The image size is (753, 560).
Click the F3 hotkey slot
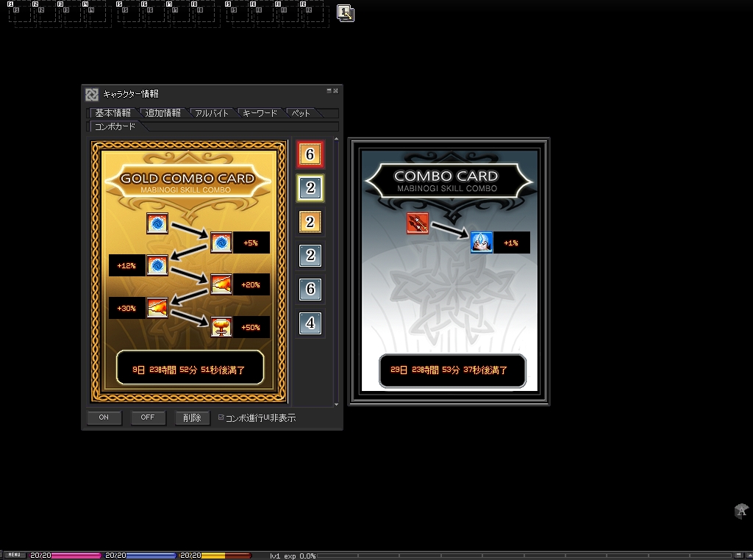coord(69,12)
